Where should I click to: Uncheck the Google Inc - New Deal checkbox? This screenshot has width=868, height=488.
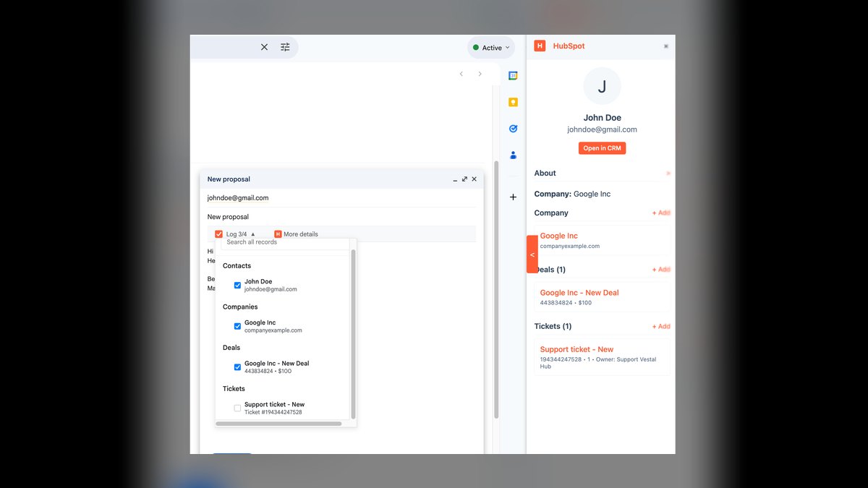click(237, 367)
